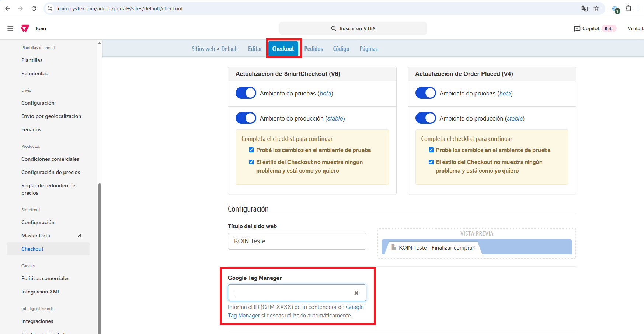Go back with browser back arrow
The image size is (644, 334).
pos(7,8)
